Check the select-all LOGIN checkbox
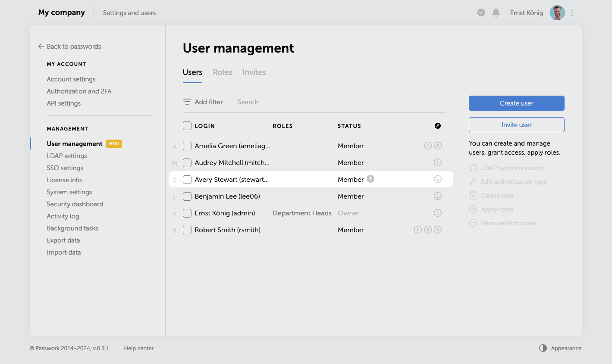This screenshot has height=364, width=612. coord(187,126)
